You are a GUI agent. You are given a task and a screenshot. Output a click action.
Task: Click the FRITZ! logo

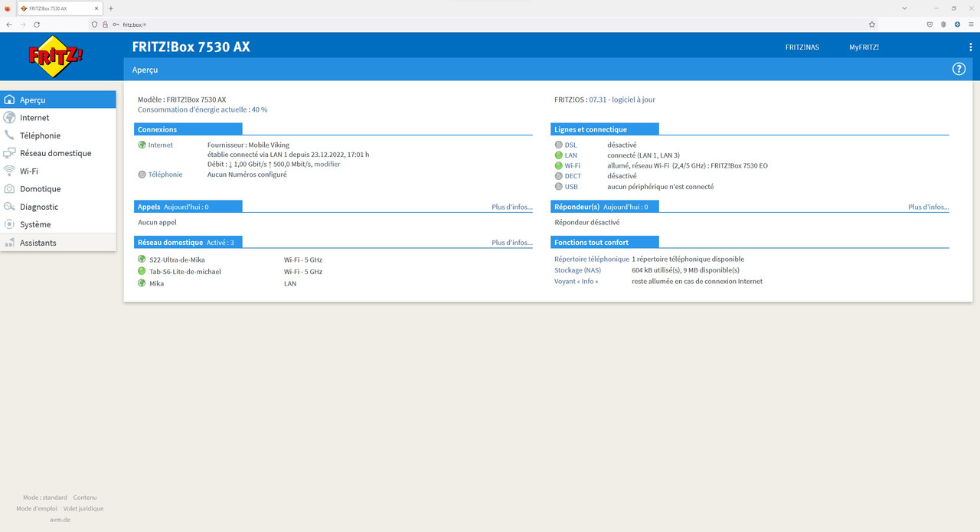[x=56, y=56]
